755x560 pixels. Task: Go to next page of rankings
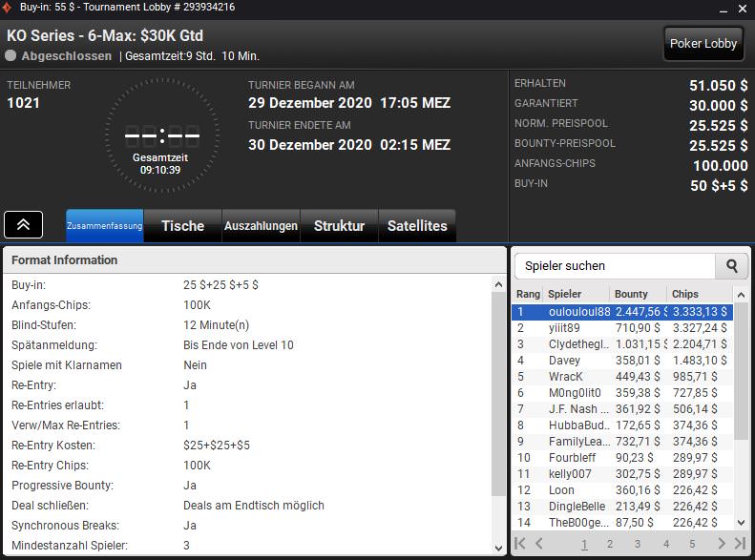coord(722,544)
